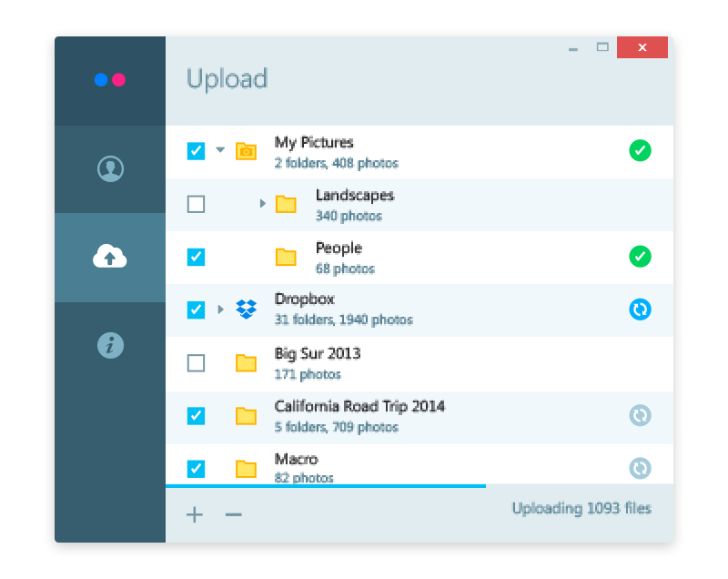Check the Big Sur 2013 checkbox
Screen dimensions: 728x579
click(196, 362)
